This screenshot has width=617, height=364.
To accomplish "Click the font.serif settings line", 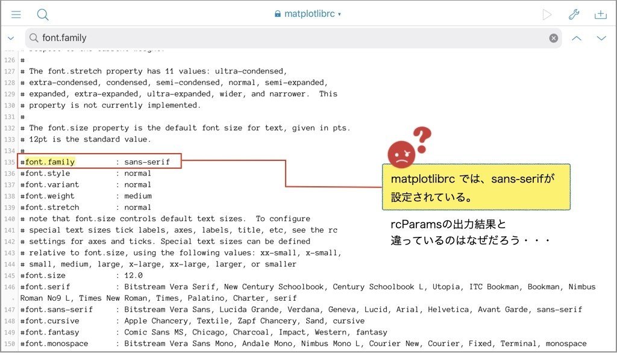I will tap(181, 286).
